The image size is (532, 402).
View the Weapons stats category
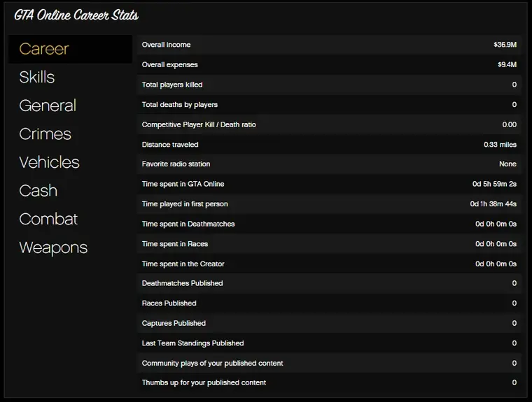coord(53,247)
